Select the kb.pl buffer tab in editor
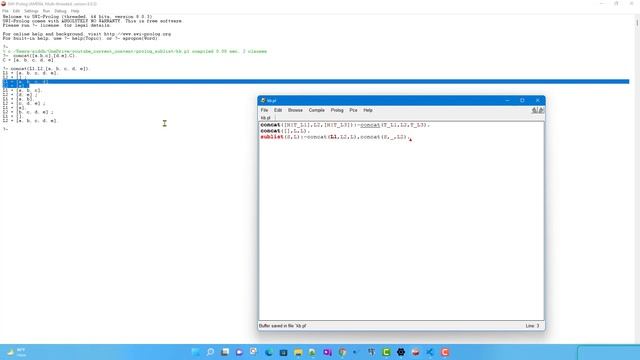The width and height of the screenshot is (640, 360). pos(266,118)
